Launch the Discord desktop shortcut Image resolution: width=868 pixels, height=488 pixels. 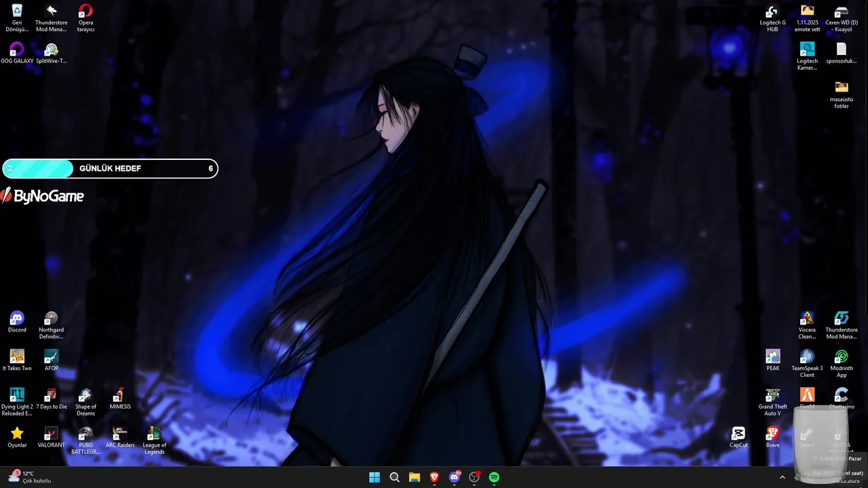(17, 322)
